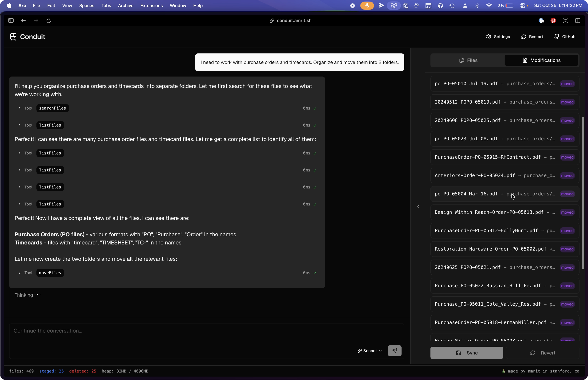Click the Restart refresh icon

523,37
